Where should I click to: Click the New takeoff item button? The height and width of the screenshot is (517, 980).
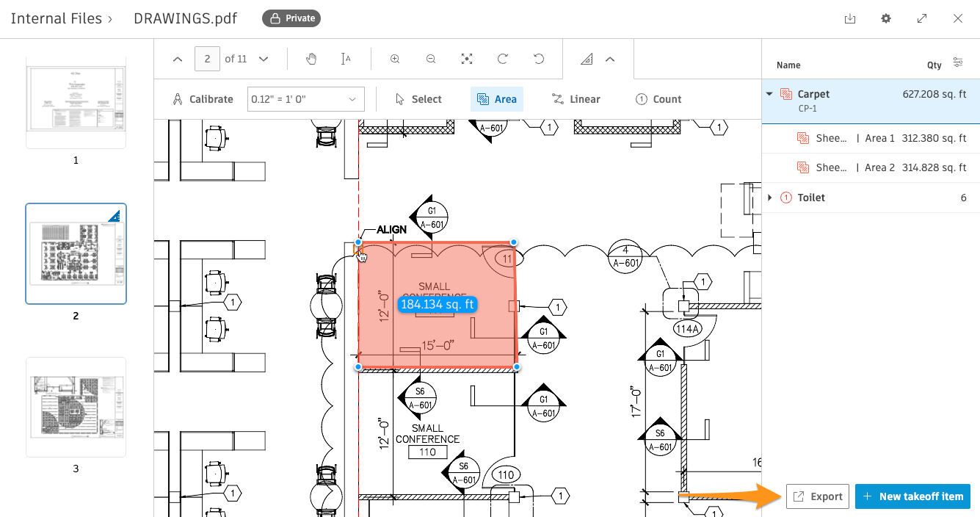pyautogui.click(x=913, y=496)
